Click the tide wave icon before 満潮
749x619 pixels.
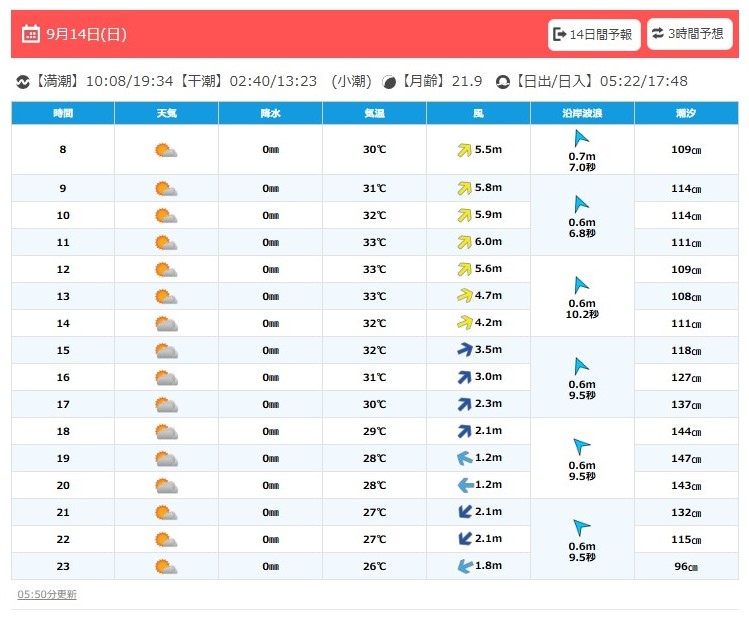coord(22,82)
